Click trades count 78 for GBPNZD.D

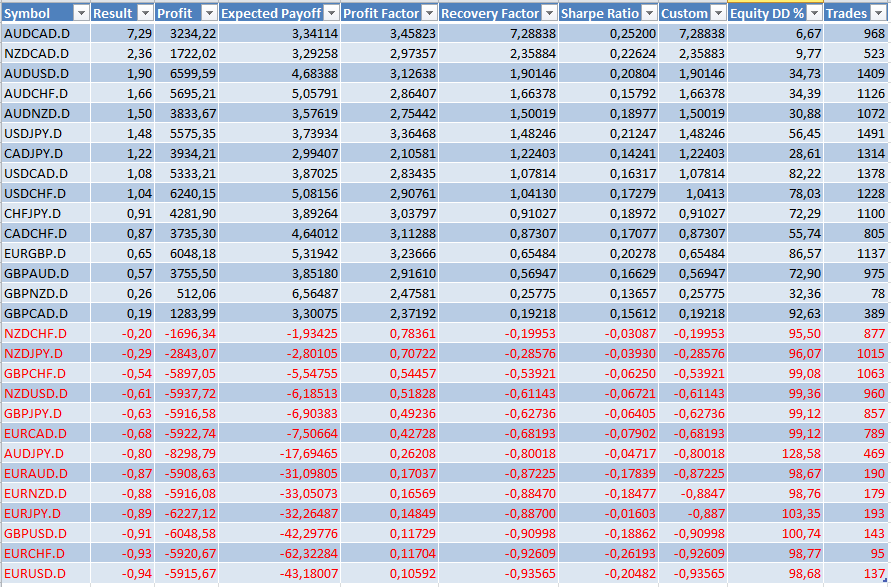[x=878, y=293]
